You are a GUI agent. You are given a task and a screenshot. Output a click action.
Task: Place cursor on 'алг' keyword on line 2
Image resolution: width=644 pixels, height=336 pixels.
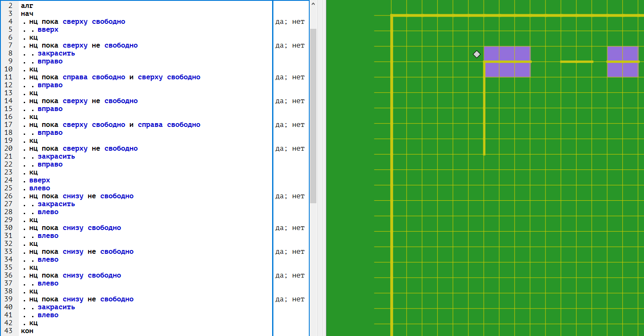(27, 6)
